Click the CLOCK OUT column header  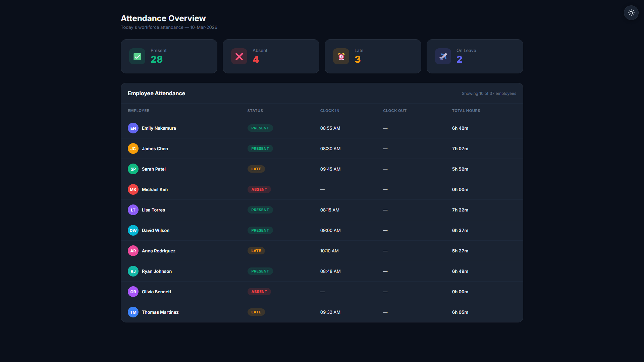[x=395, y=111]
